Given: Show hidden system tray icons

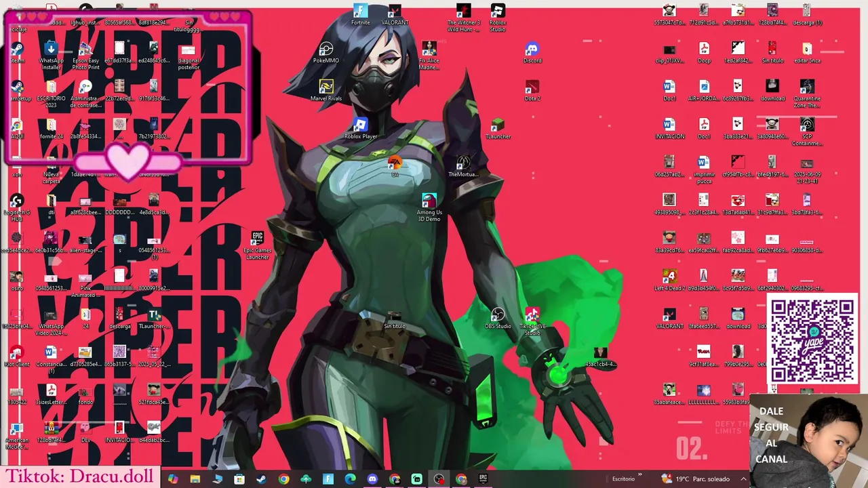Looking at the screenshot, I should click(743, 479).
